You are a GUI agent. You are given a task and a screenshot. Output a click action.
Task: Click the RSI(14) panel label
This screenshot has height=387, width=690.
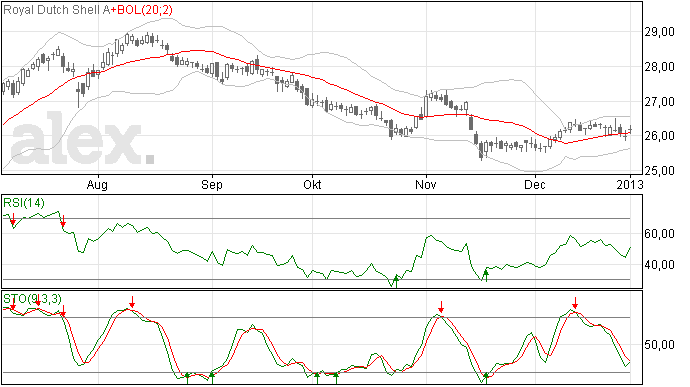coord(24,203)
